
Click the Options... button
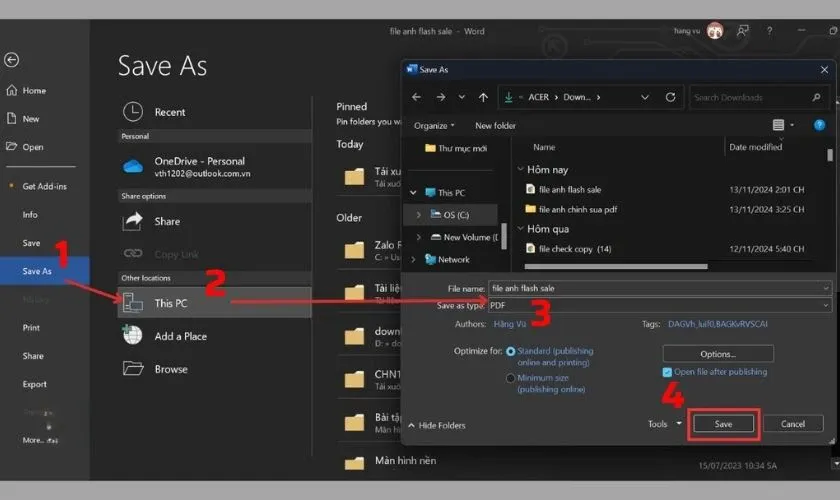718,354
